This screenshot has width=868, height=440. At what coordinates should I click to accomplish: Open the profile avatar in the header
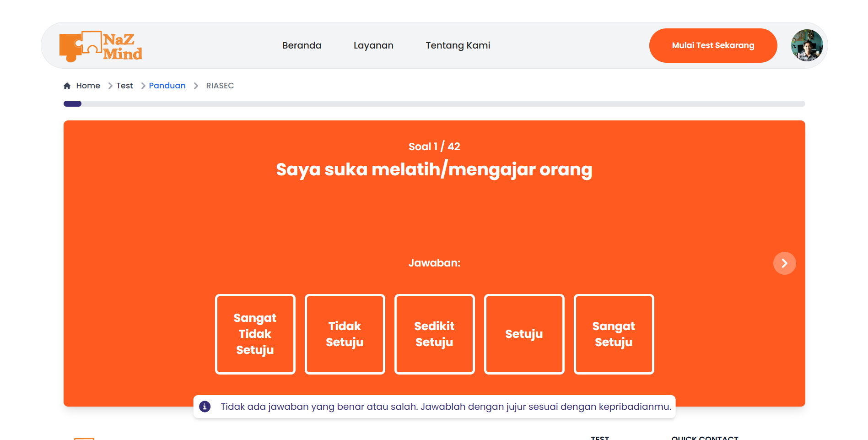[x=806, y=45]
